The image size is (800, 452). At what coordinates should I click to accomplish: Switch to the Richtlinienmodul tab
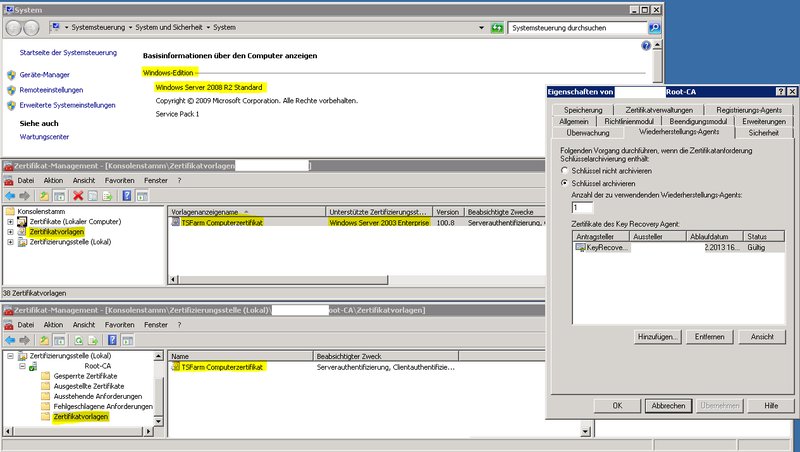[629, 121]
